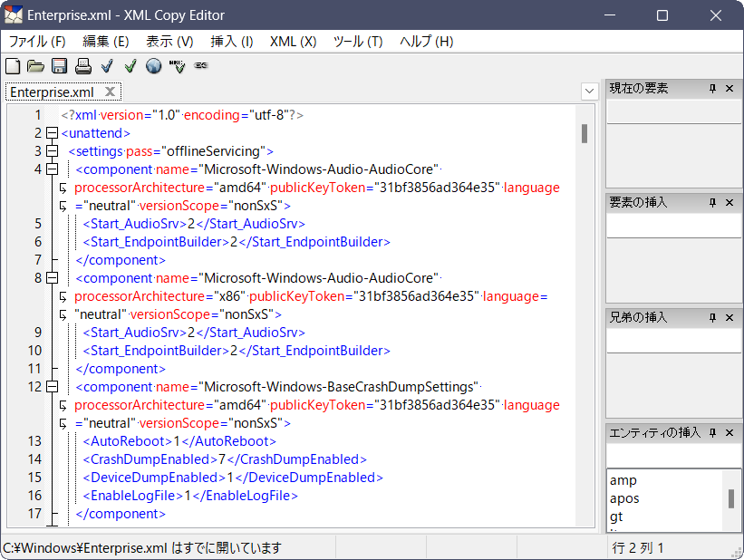Select the apos entity
The image size is (744, 560).
pyautogui.click(x=624, y=498)
